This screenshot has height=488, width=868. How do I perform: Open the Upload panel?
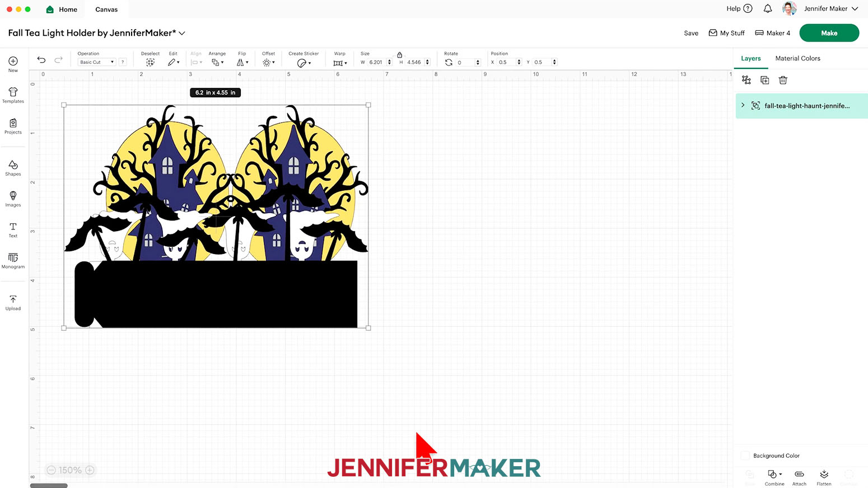13,302
